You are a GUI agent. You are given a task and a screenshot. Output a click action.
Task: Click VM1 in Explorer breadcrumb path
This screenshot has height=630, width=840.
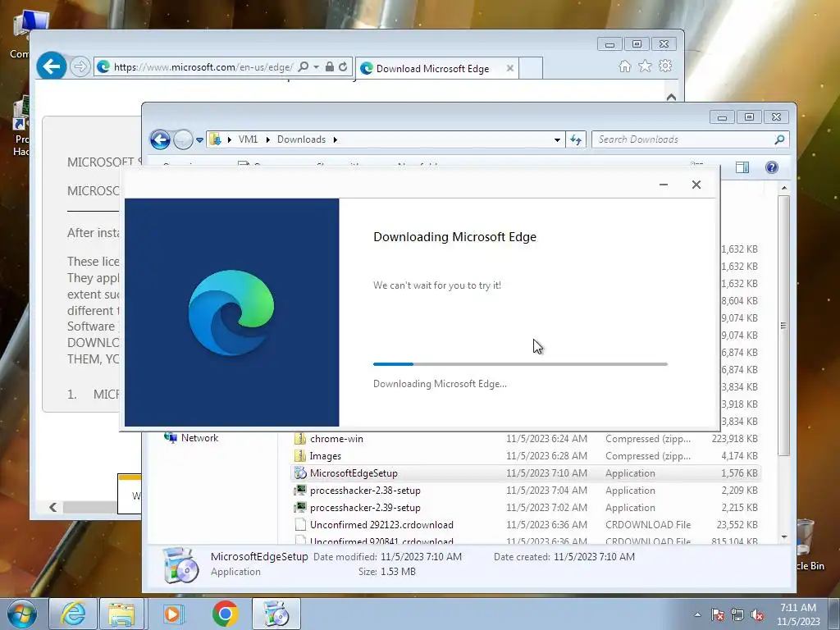[x=248, y=139]
